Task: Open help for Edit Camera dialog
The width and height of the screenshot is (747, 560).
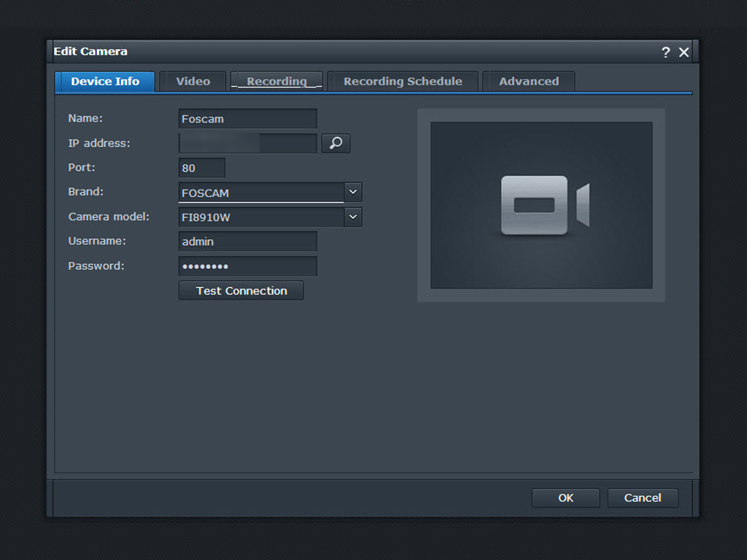Action: (665, 52)
